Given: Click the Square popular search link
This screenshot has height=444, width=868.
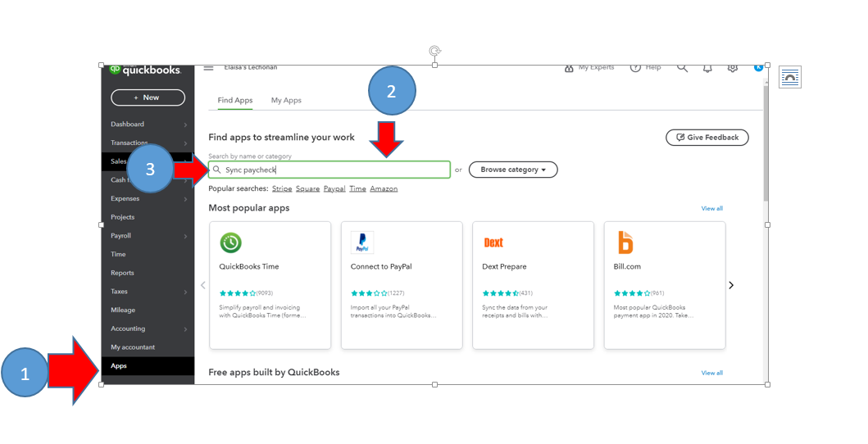Looking at the screenshot, I should [x=308, y=188].
